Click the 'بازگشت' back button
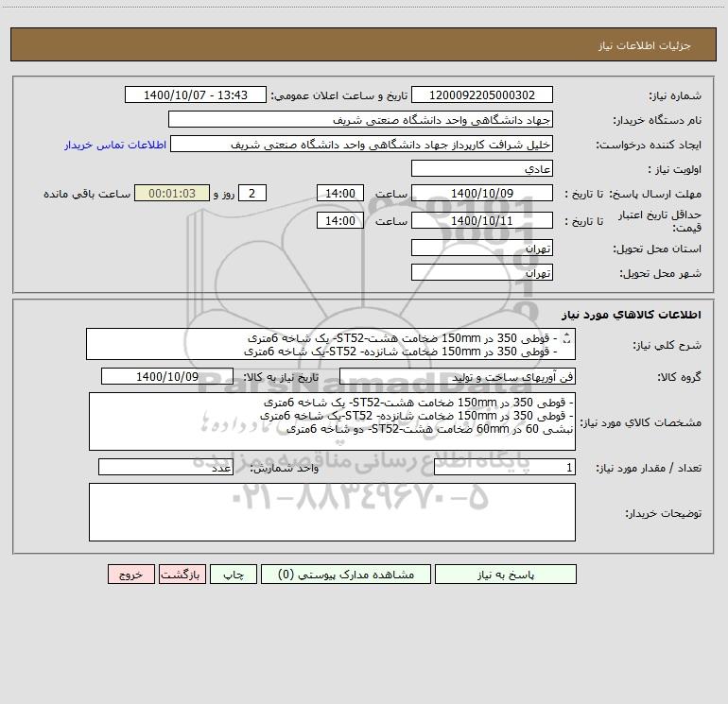The image size is (728, 704). pos(182,574)
